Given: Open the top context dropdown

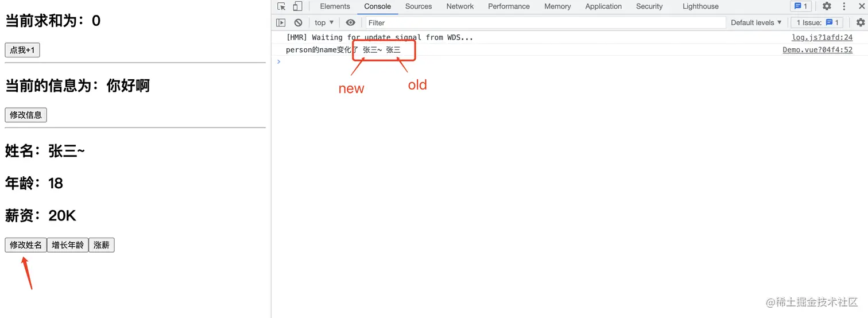Looking at the screenshot, I should (x=324, y=22).
